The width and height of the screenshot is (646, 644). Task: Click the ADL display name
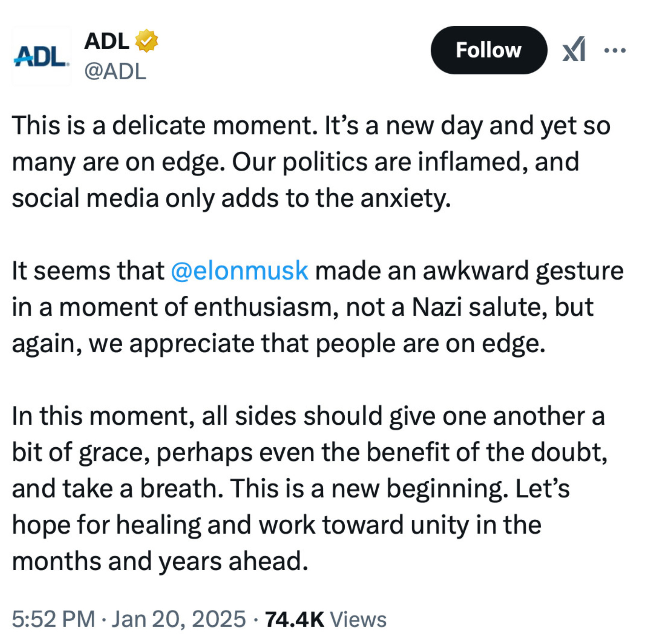107,41
